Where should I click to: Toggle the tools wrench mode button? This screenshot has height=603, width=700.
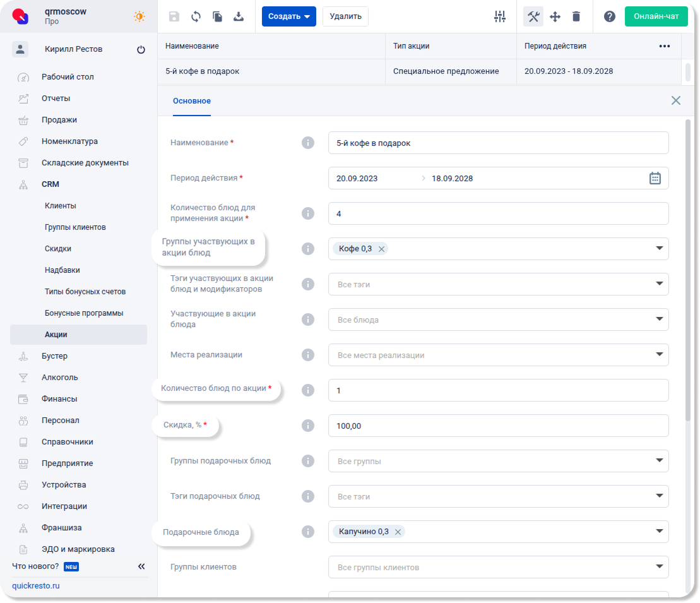point(533,17)
